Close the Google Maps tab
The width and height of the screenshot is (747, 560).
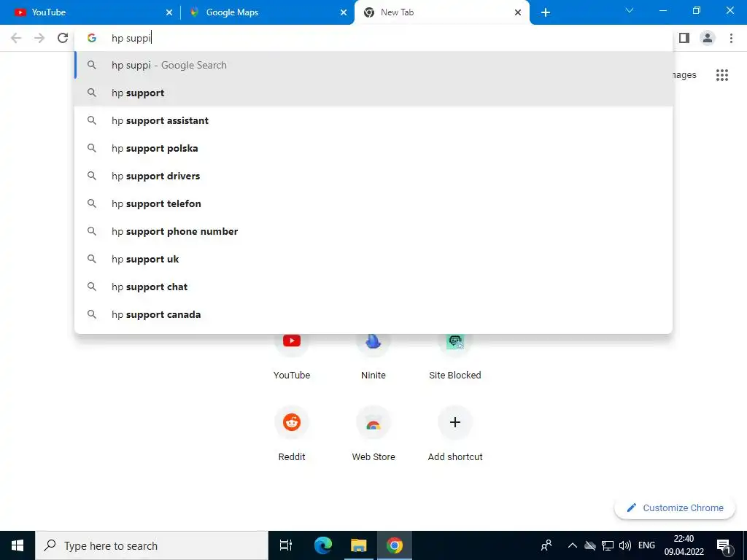(x=344, y=12)
